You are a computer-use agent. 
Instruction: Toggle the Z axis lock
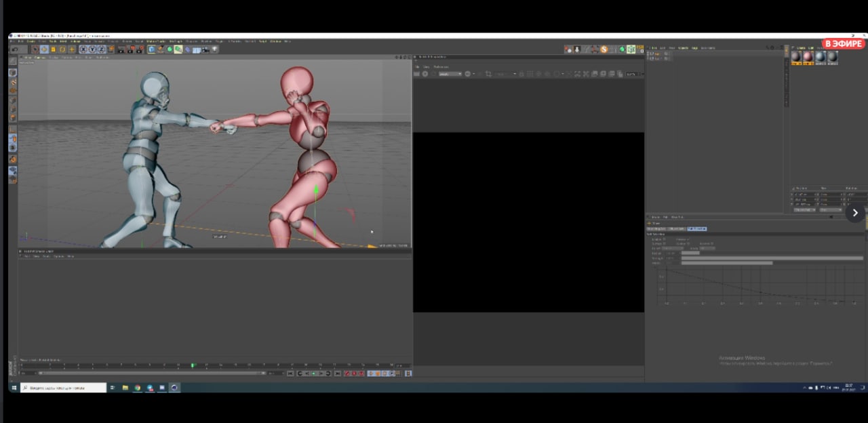(x=100, y=49)
